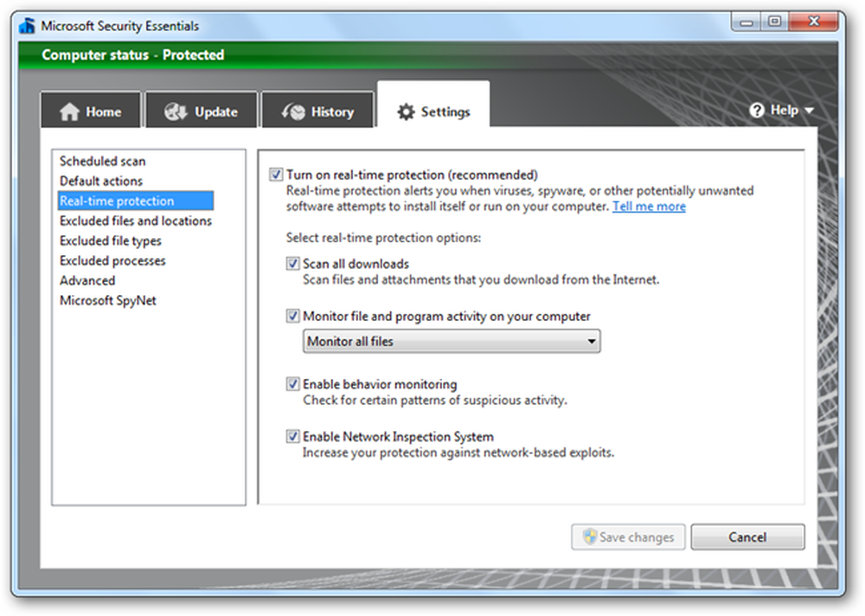Toggle Monitor file and program activity checkbox
The image size is (865, 616).
pos(293,317)
